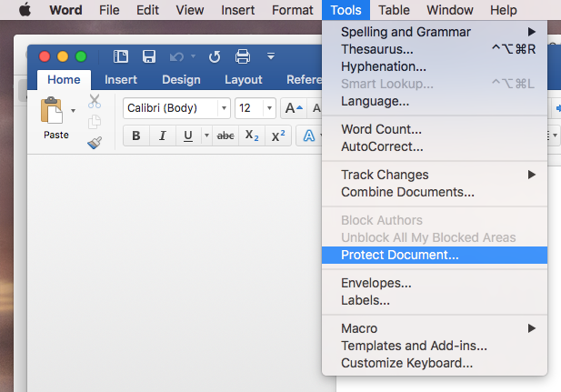
Task: Switch to the References ribbon tab
Action: click(304, 79)
